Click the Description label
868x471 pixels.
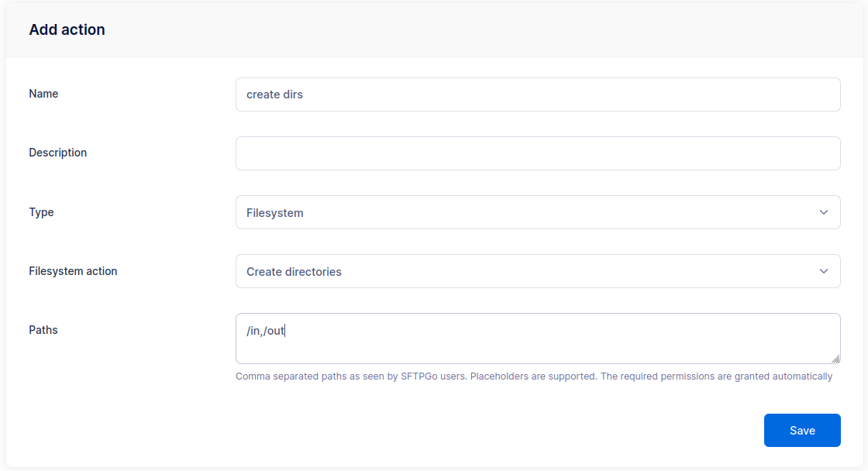click(57, 153)
